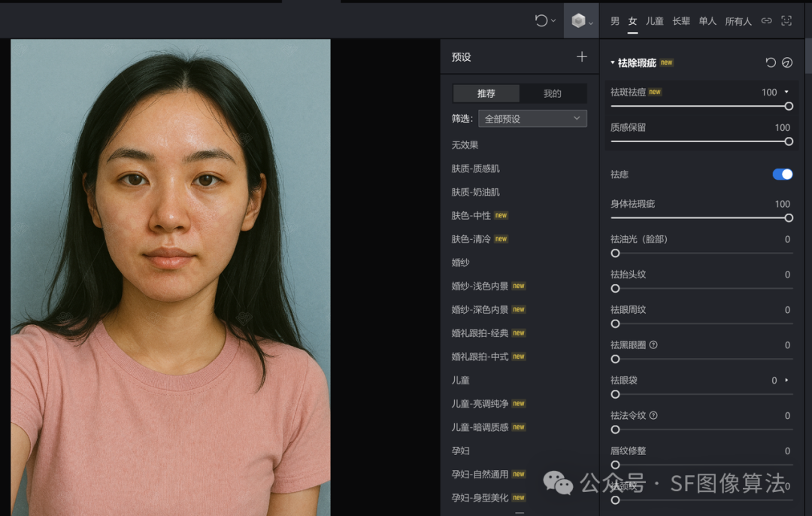
Task: Switch to the 我的 presets tab
Action: pos(553,93)
